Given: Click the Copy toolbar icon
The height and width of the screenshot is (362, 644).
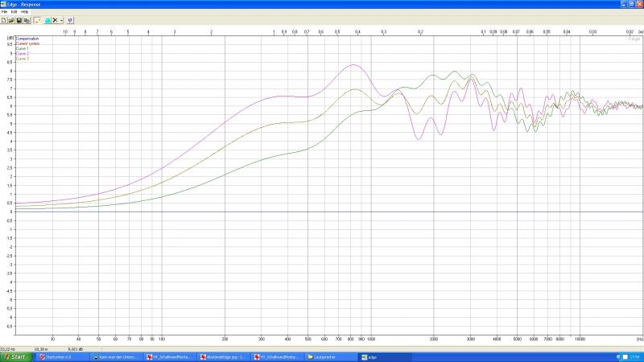Looking at the screenshot, I should point(27,20).
